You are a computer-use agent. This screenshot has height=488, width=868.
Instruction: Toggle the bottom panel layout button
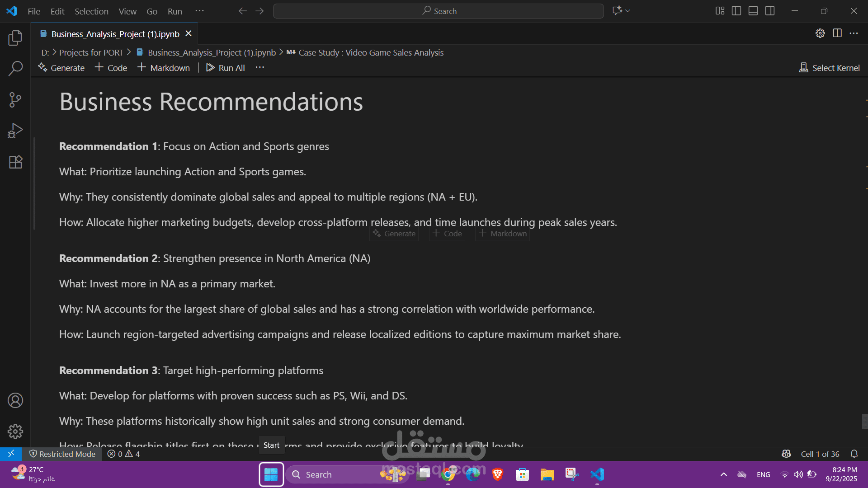(x=753, y=11)
